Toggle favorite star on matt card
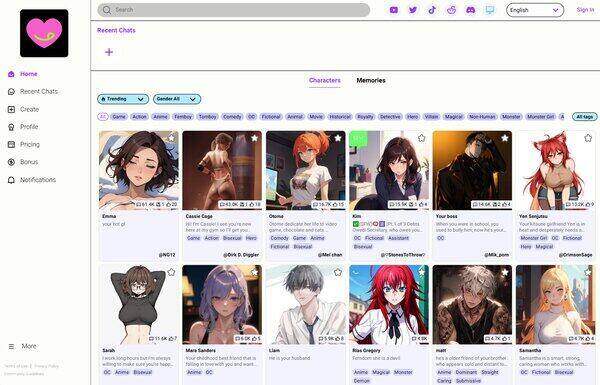The width and height of the screenshot is (600, 385). pyautogui.click(x=505, y=272)
